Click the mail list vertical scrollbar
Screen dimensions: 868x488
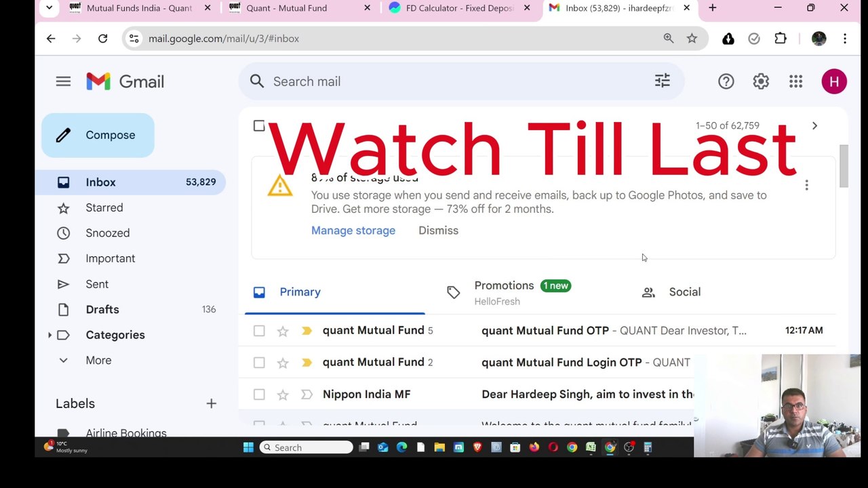(x=844, y=166)
